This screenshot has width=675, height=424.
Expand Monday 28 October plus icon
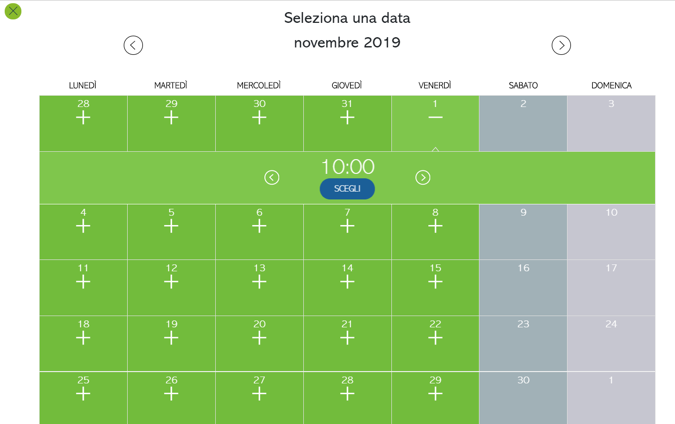pos(83,118)
